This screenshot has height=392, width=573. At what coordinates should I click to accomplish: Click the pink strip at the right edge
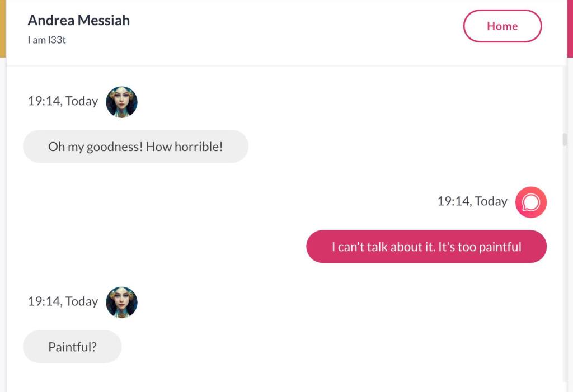pos(570,28)
